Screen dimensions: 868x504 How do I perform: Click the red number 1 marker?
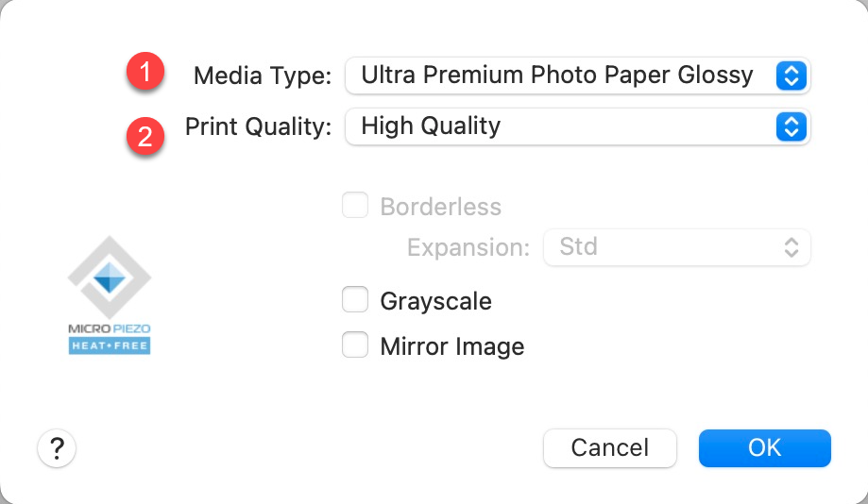coord(145,73)
